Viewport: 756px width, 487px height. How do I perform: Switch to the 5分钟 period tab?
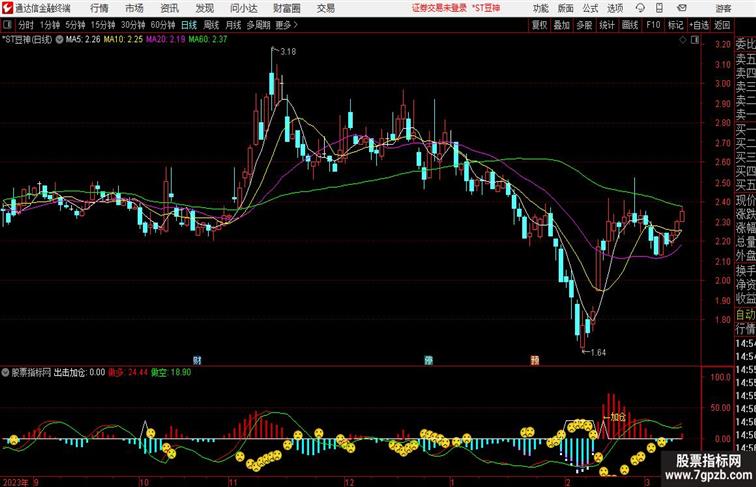(75, 25)
